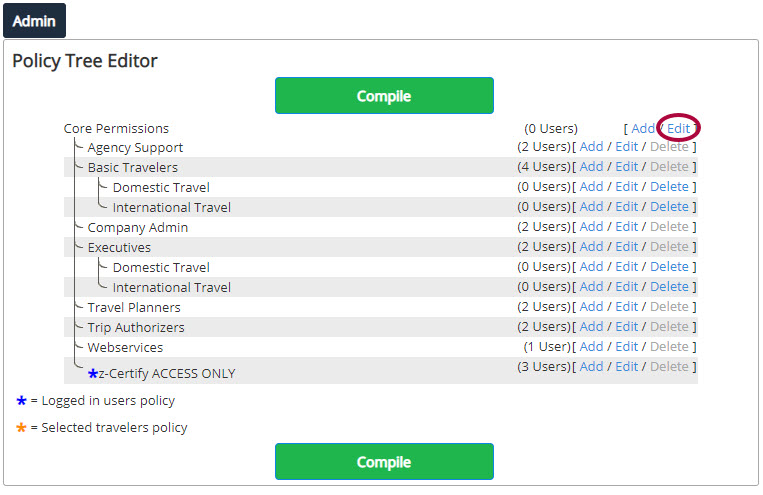763x495 pixels.
Task: Delete Domestic Travel under Basic Travelers
Action: pos(669,186)
